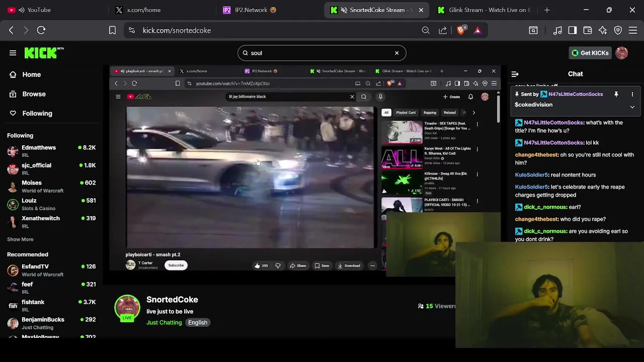Open the user profile avatar menu
Screen dimensions: 644x362
[621, 53]
